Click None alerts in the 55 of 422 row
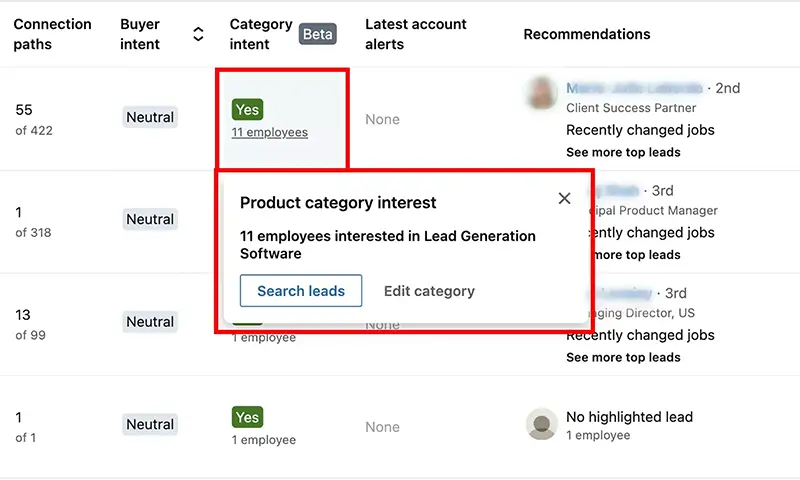Viewport: 800px width, 480px height. pyautogui.click(x=382, y=119)
